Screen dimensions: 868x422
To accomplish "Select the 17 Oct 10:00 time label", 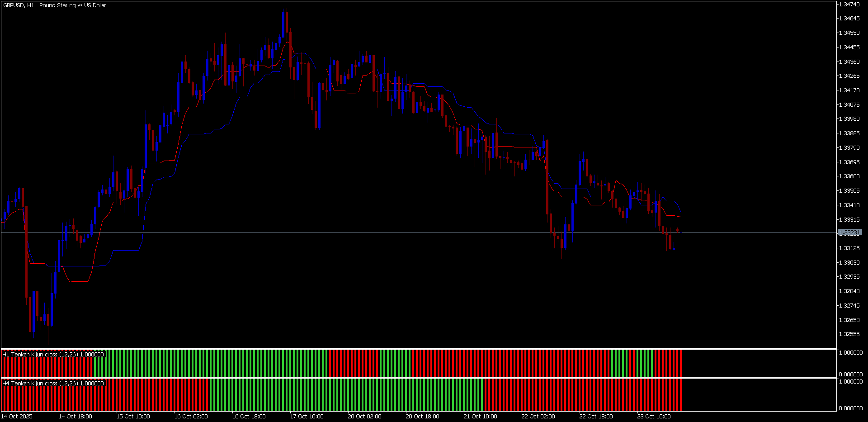I will pyautogui.click(x=307, y=417).
